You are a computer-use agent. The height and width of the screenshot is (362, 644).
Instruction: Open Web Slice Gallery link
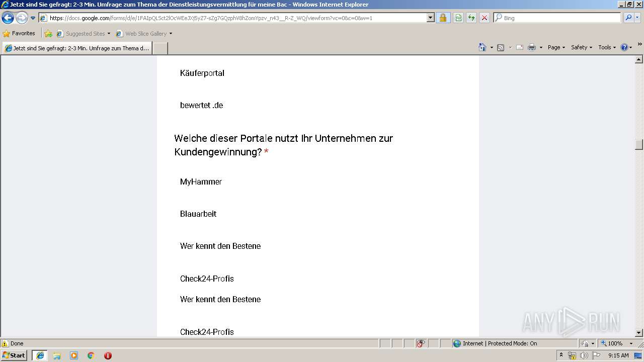(142, 34)
